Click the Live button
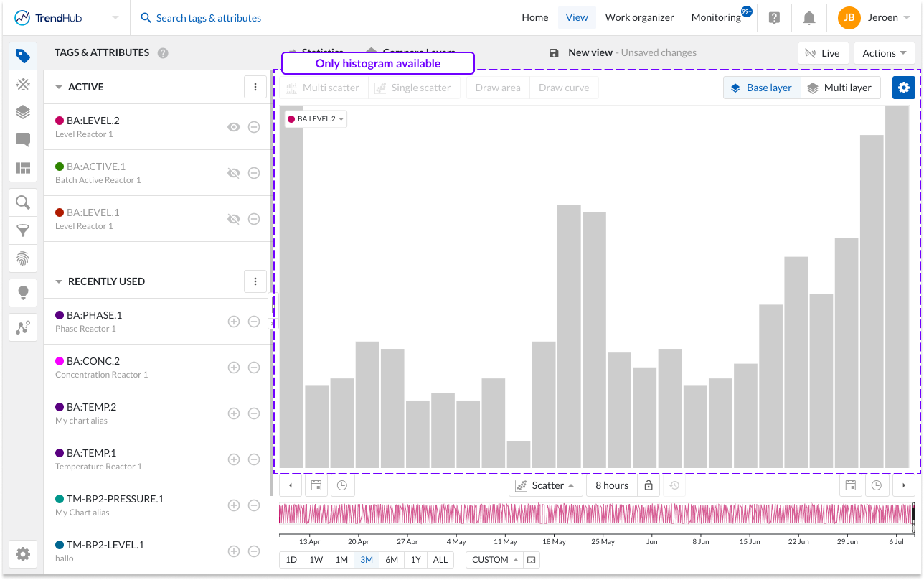 (823, 53)
